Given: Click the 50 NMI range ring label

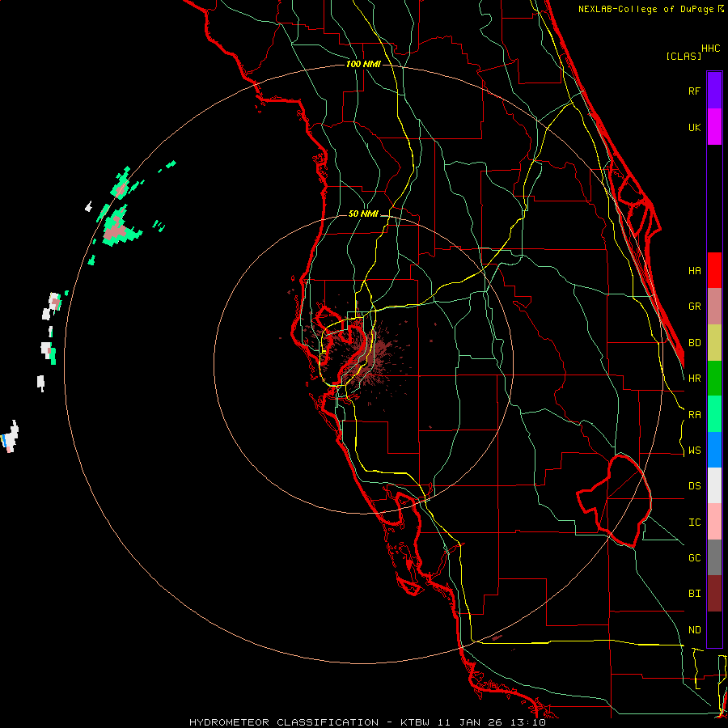Looking at the screenshot, I should tap(363, 214).
